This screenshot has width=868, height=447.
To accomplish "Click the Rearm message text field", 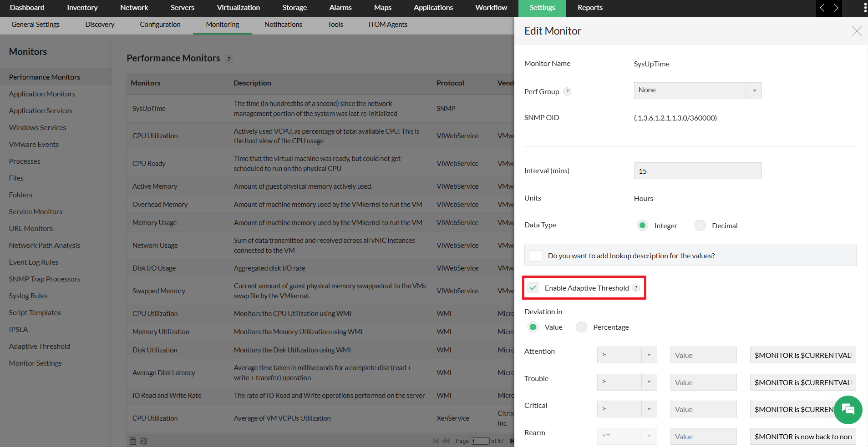I will 803,436.
